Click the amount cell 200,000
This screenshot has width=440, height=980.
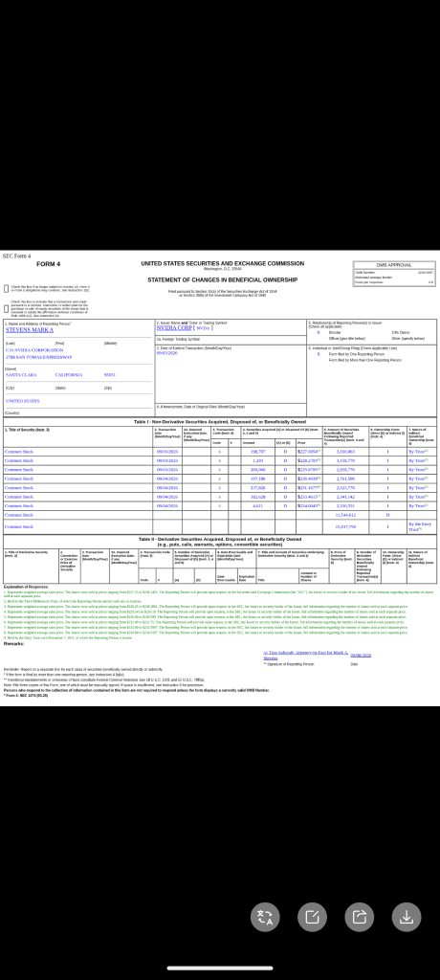pos(257,469)
